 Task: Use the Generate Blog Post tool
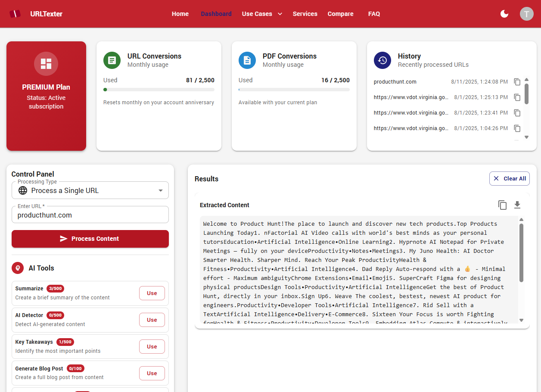(152, 373)
